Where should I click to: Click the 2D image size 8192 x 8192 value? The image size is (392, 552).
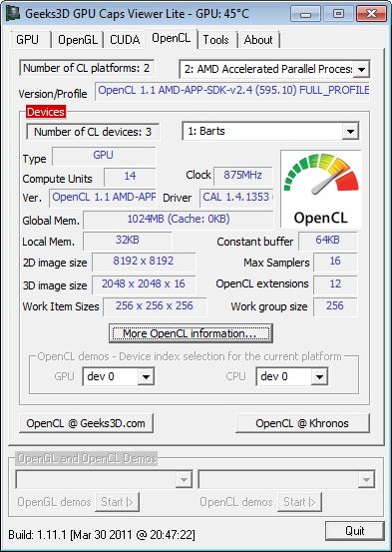click(144, 262)
